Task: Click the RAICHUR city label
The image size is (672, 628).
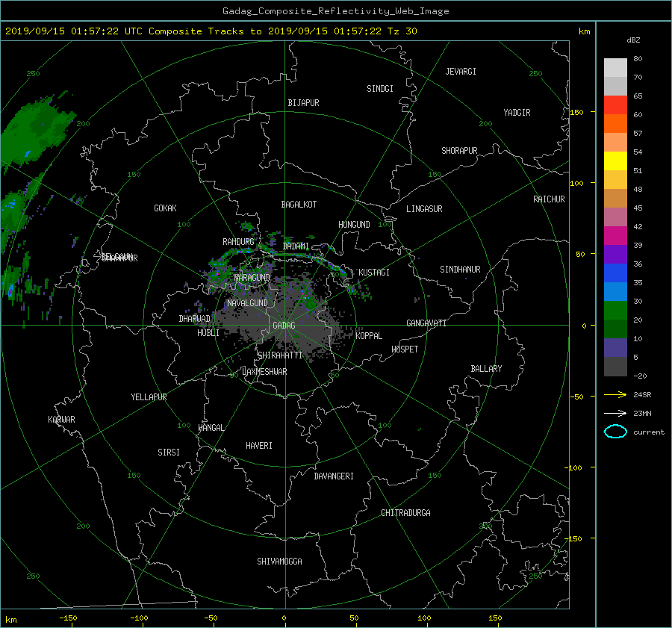Action: click(x=549, y=199)
